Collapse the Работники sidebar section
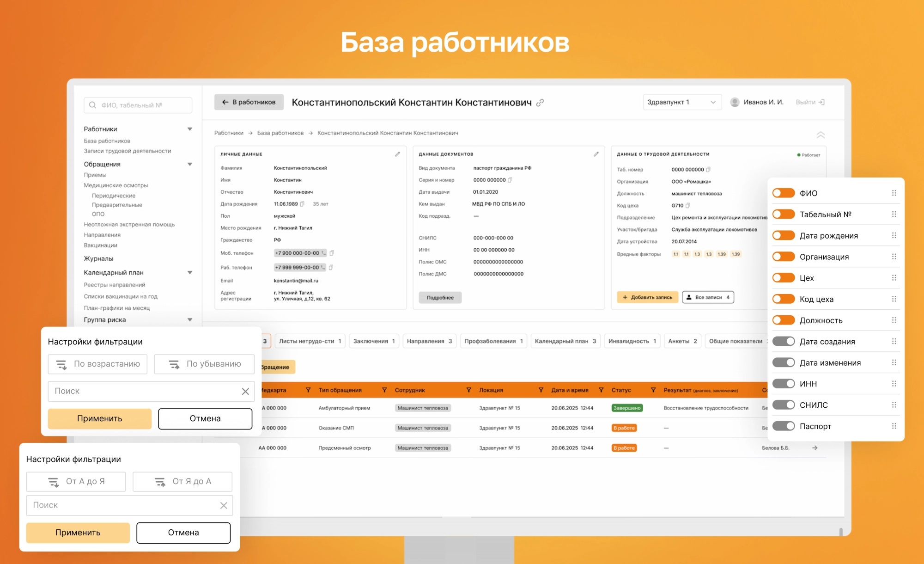 (190, 129)
